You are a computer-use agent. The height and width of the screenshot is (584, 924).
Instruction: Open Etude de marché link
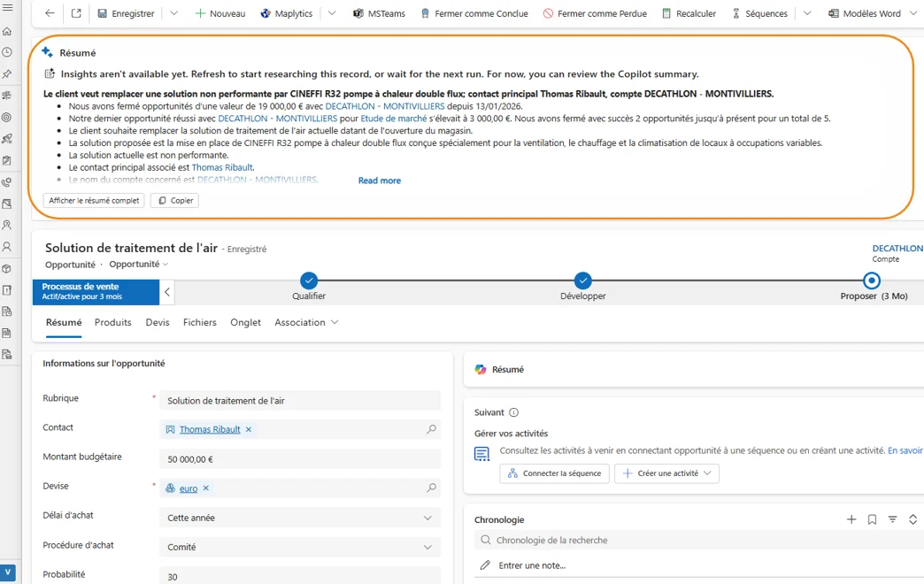pyautogui.click(x=394, y=119)
